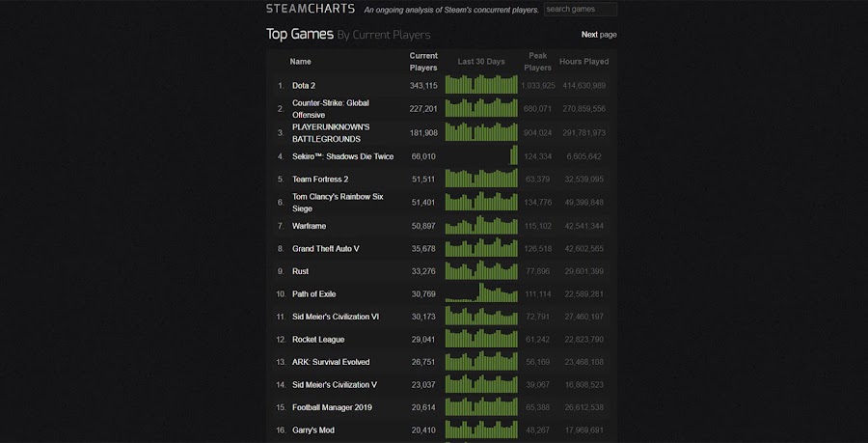Click Civilization VI bar chart

pos(481,315)
